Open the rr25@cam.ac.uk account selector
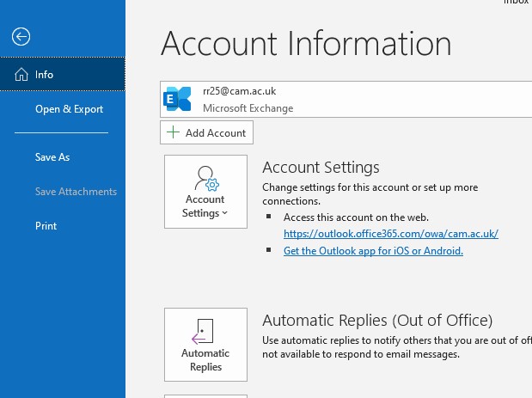 pos(346,100)
